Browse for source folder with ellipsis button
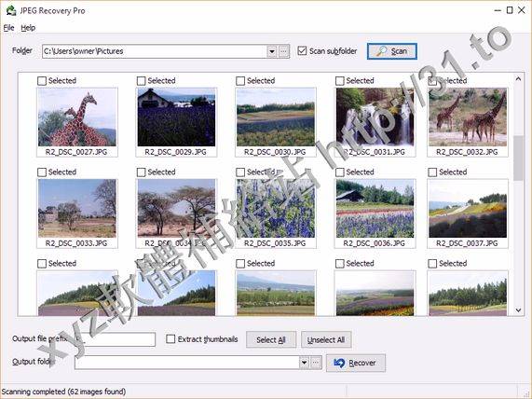The height and width of the screenshot is (399, 532). [x=284, y=51]
